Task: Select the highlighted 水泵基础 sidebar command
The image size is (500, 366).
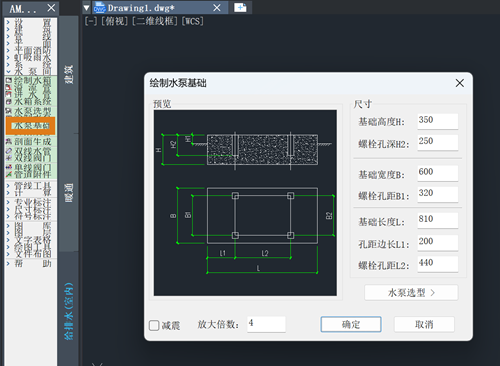Action: click(x=30, y=126)
